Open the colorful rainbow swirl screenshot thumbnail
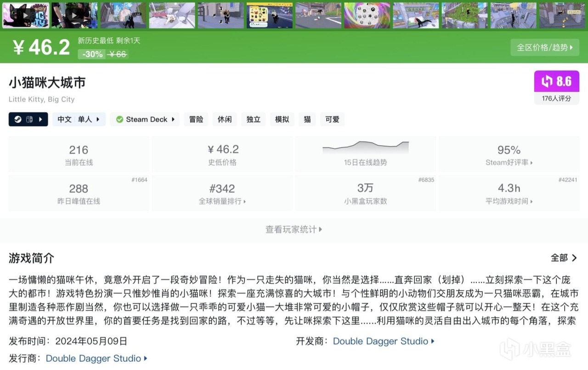Screen dimensions: 588x370 click(x=367, y=15)
